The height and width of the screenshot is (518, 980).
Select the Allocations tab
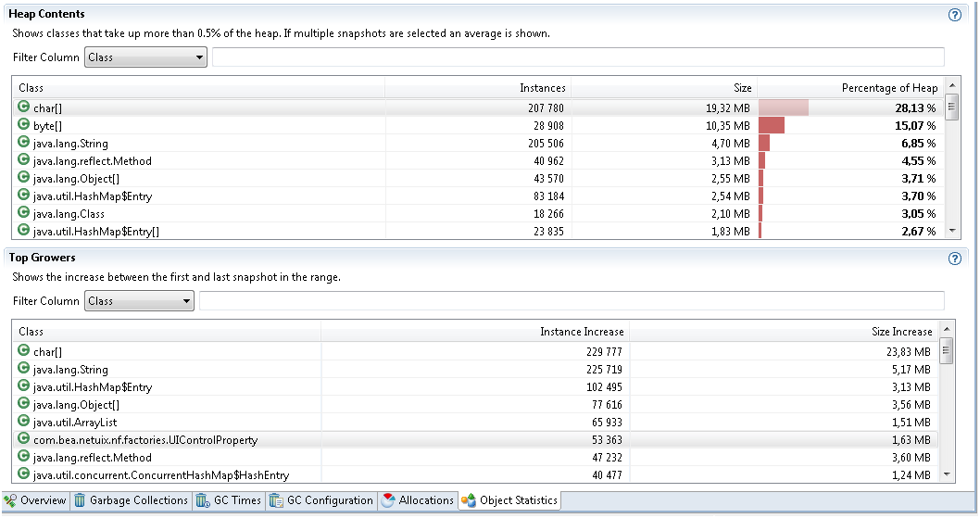click(x=418, y=500)
